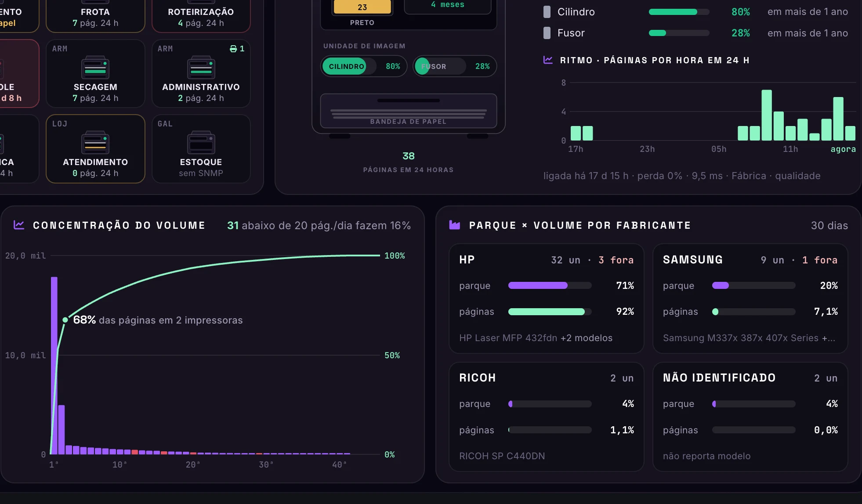The height and width of the screenshot is (504, 862).
Task: Click the '17h' axis label
Action: tap(576, 149)
